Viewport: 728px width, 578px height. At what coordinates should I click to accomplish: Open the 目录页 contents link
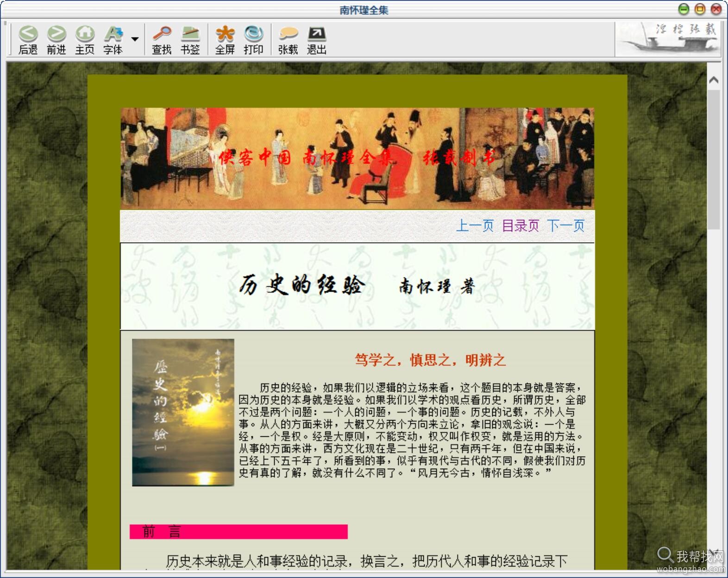521,226
